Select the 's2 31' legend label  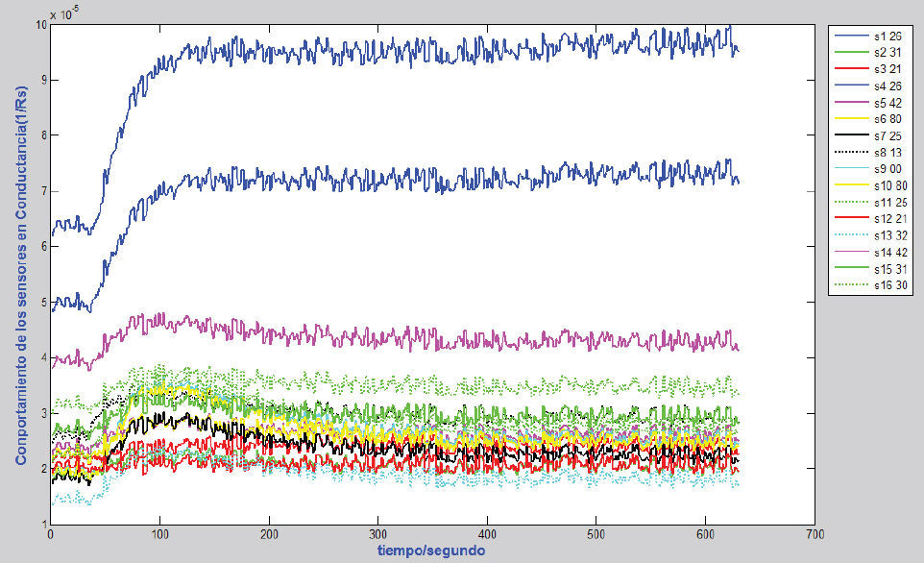coord(886,52)
